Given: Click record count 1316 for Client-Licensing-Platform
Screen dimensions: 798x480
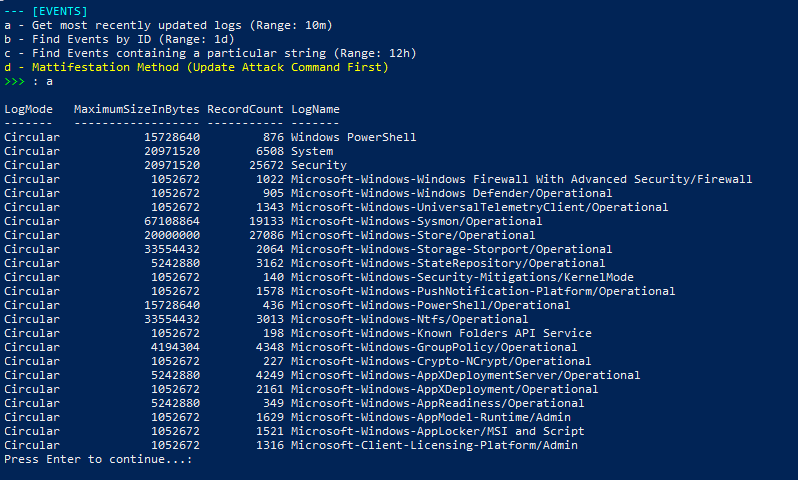Looking at the screenshot, I should click(270, 445).
